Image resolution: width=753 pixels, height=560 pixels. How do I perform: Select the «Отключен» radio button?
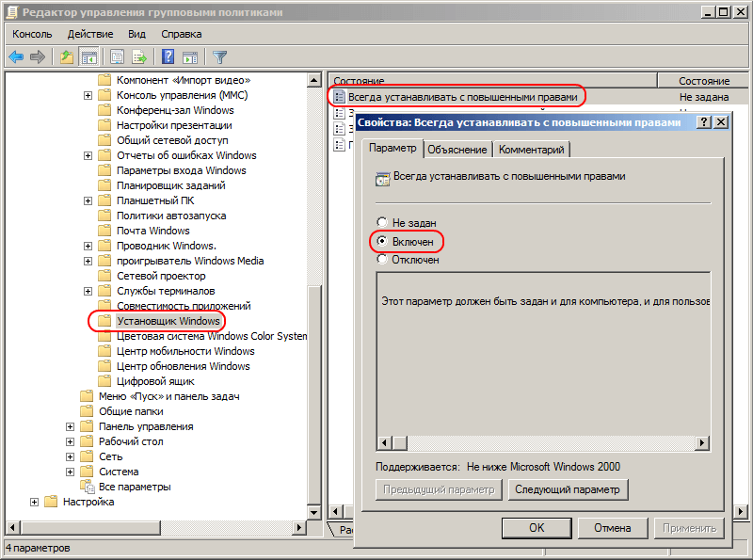tap(382, 260)
